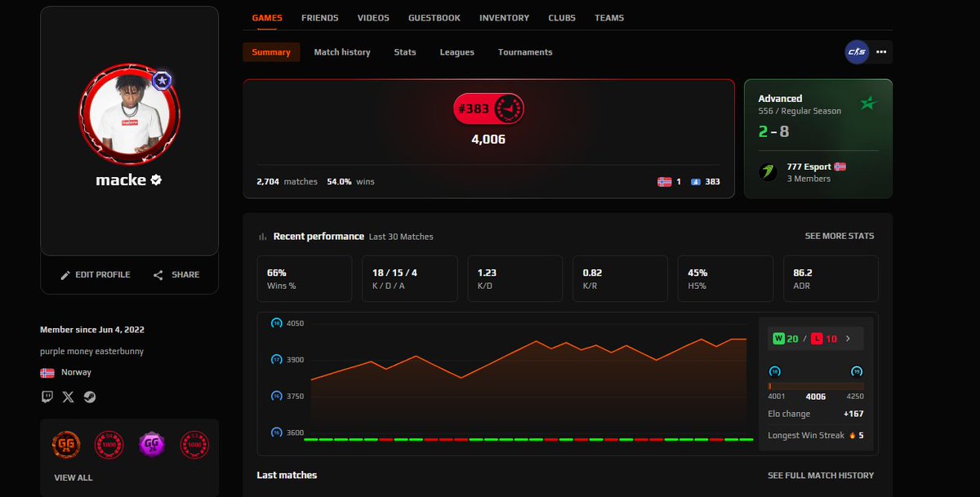Click the challenger rank emblem beside #383
This screenshot has height=497, width=980.
point(510,109)
